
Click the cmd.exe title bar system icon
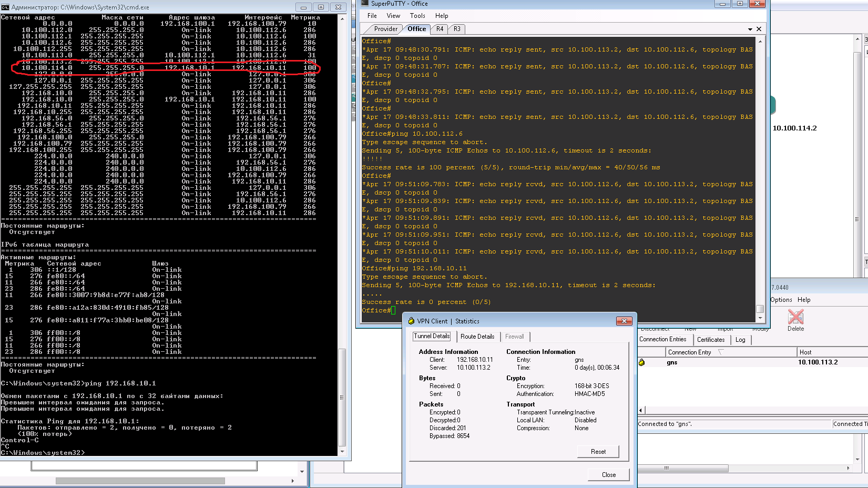click(5, 7)
